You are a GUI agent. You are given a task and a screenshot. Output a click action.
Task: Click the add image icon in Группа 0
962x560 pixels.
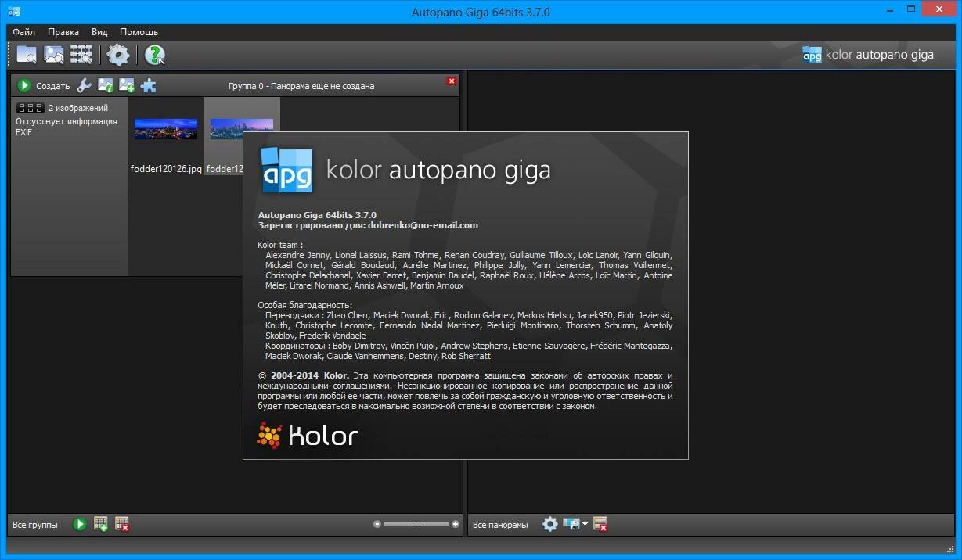[x=126, y=85]
